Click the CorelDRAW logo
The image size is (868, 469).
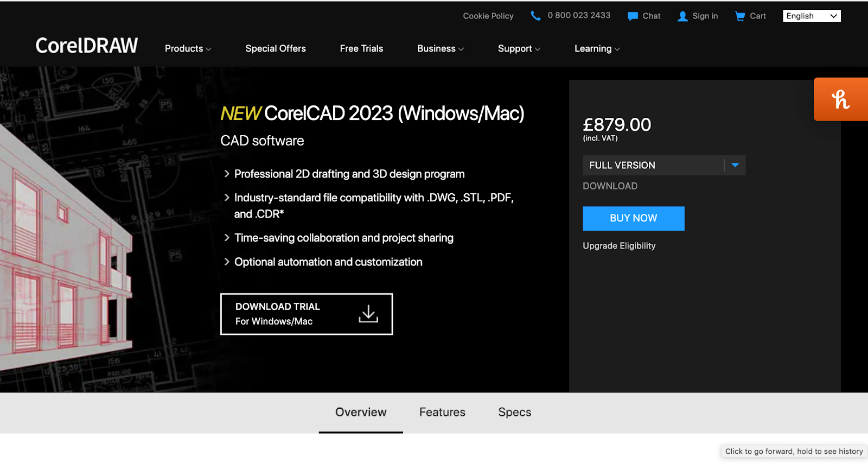click(x=87, y=46)
